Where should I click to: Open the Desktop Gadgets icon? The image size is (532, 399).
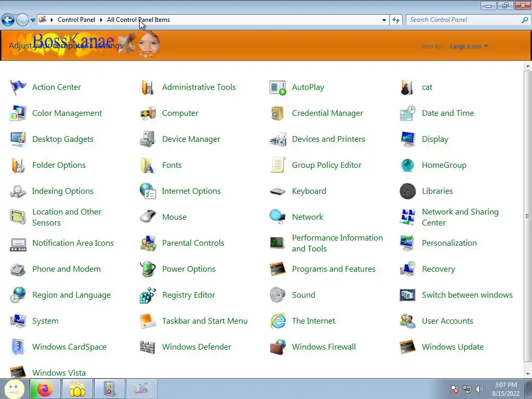click(x=18, y=139)
